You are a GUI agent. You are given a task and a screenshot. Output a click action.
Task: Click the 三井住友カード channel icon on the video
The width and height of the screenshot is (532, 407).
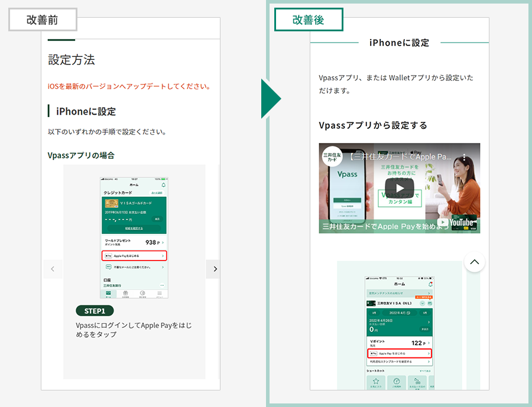[x=332, y=157]
